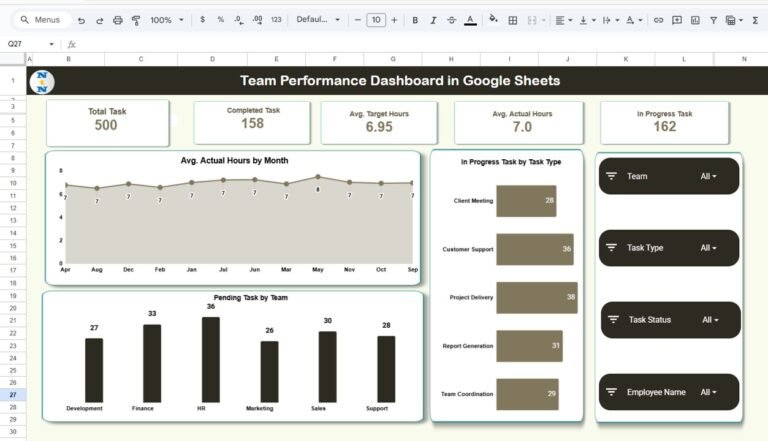Open functions sigma icon
Image resolution: width=768 pixels, height=441 pixels.
(755, 20)
